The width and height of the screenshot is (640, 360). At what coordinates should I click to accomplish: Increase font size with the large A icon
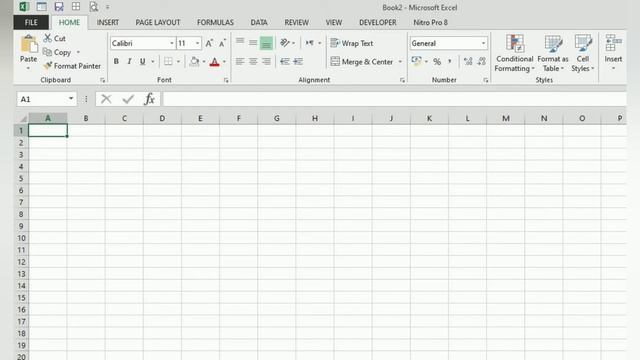tap(209, 43)
